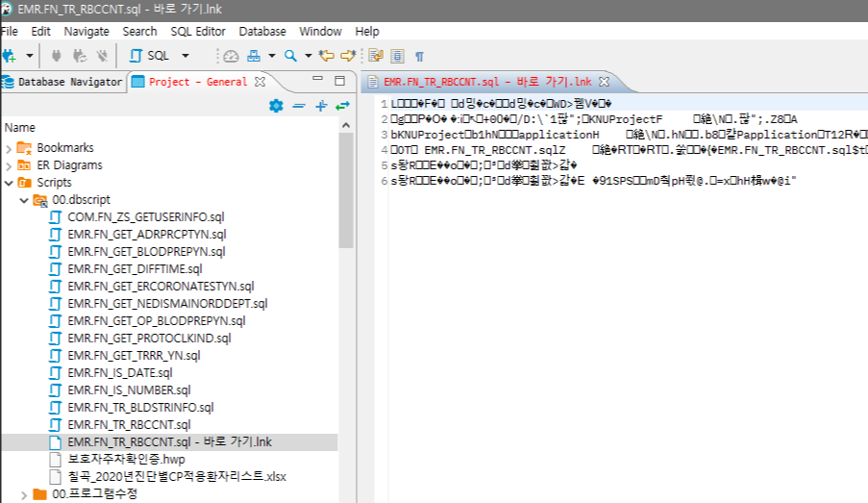Open the Navigate menu

87,32
